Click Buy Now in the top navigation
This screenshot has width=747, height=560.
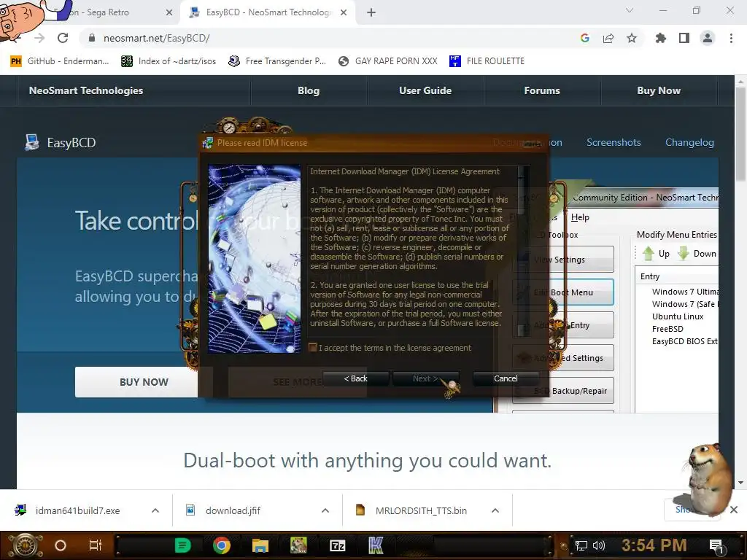pos(659,90)
